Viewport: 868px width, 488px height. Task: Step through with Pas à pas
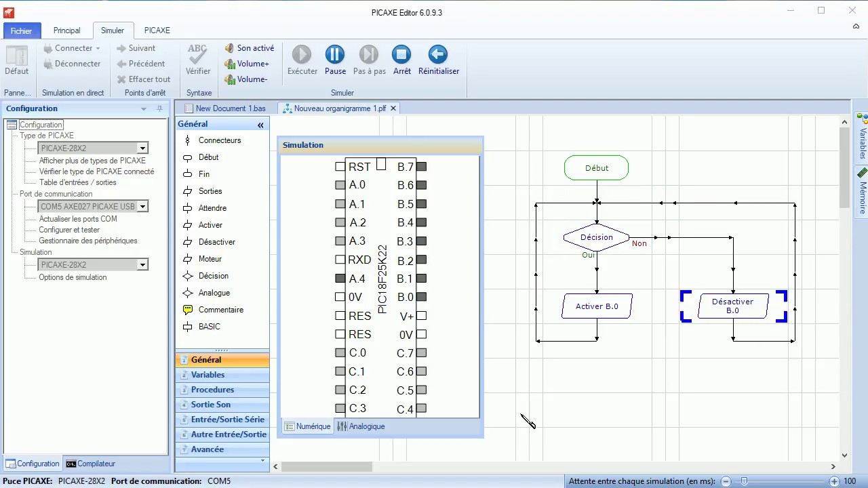tap(369, 60)
